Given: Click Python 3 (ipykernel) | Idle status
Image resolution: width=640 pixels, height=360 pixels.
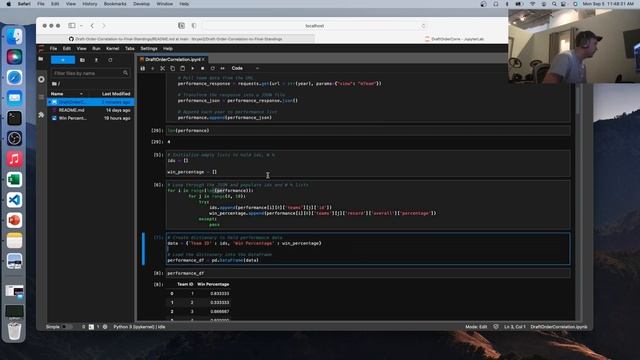Looking at the screenshot, I should (x=139, y=327).
